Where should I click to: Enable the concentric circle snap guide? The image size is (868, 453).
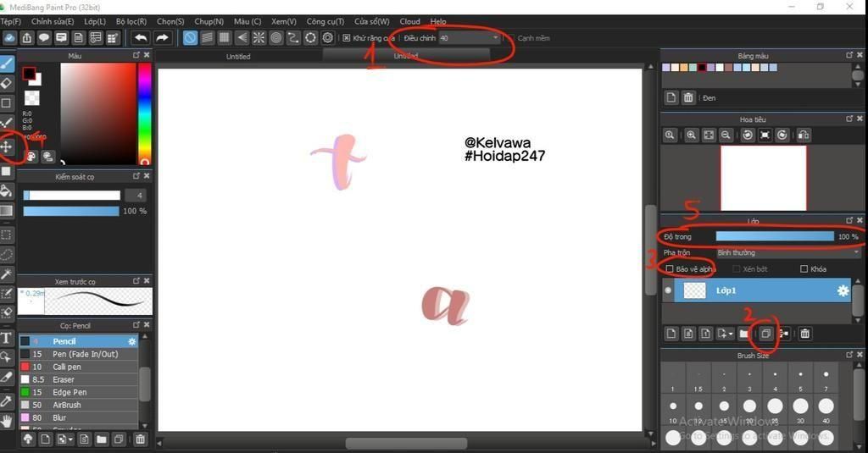(275, 37)
